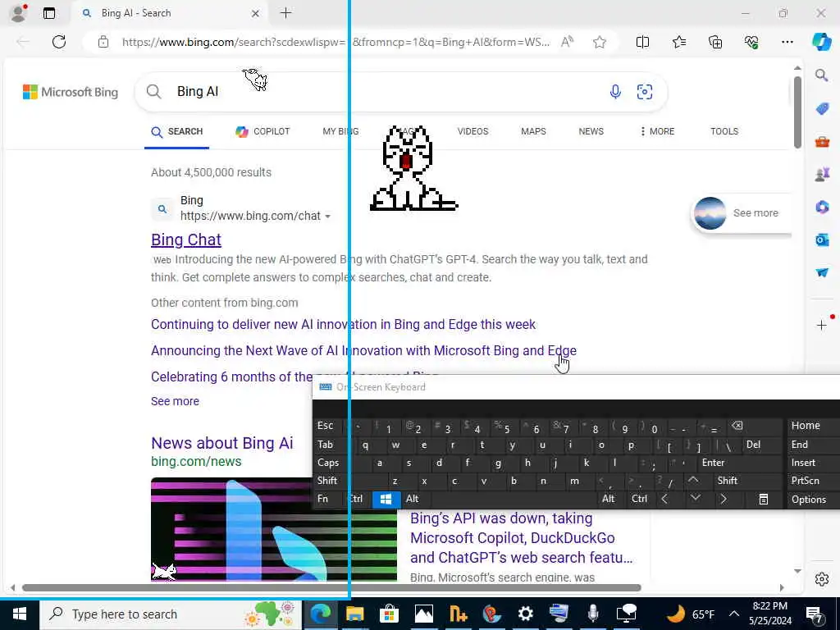The width and height of the screenshot is (840, 630).
Task: Open sidebar Drop paper-plane icon
Action: click(822, 272)
